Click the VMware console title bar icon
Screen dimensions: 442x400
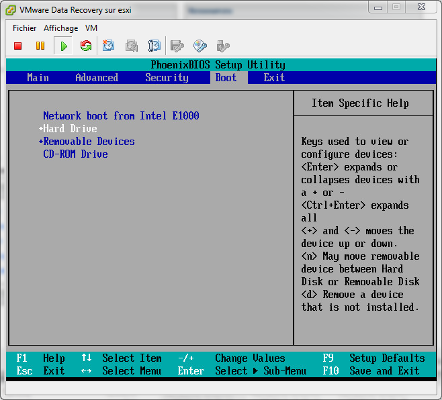click(11, 10)
